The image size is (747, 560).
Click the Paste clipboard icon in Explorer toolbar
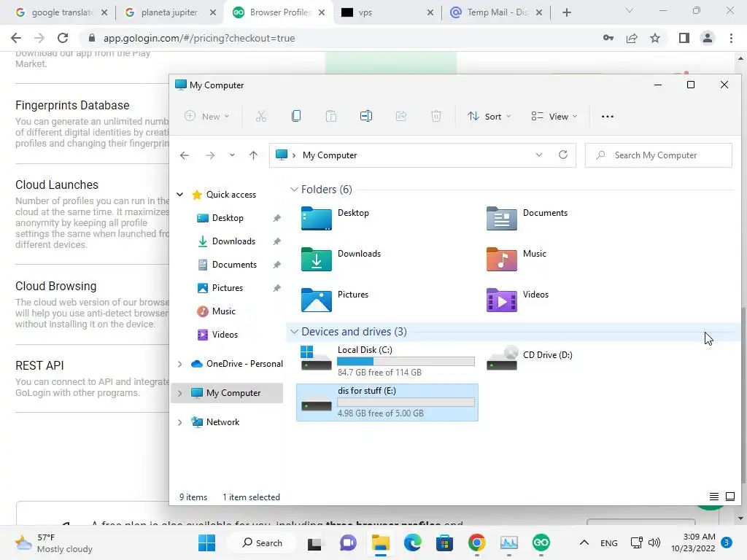click(x=330, y=116)
